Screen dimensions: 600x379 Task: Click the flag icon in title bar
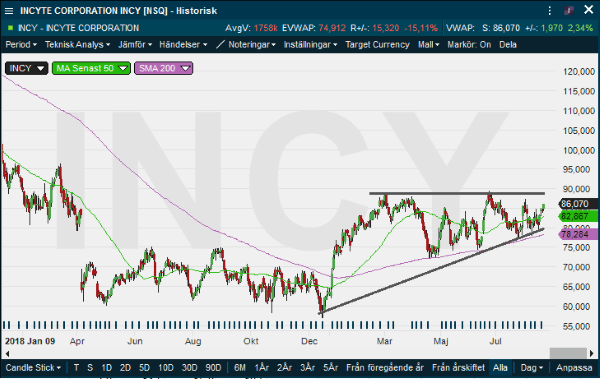coord(569,10)
